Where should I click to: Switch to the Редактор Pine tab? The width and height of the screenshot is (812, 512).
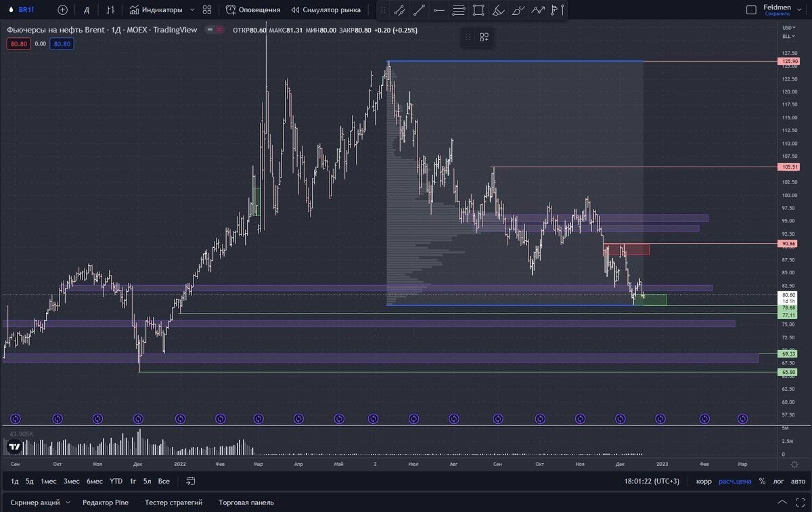105,503
